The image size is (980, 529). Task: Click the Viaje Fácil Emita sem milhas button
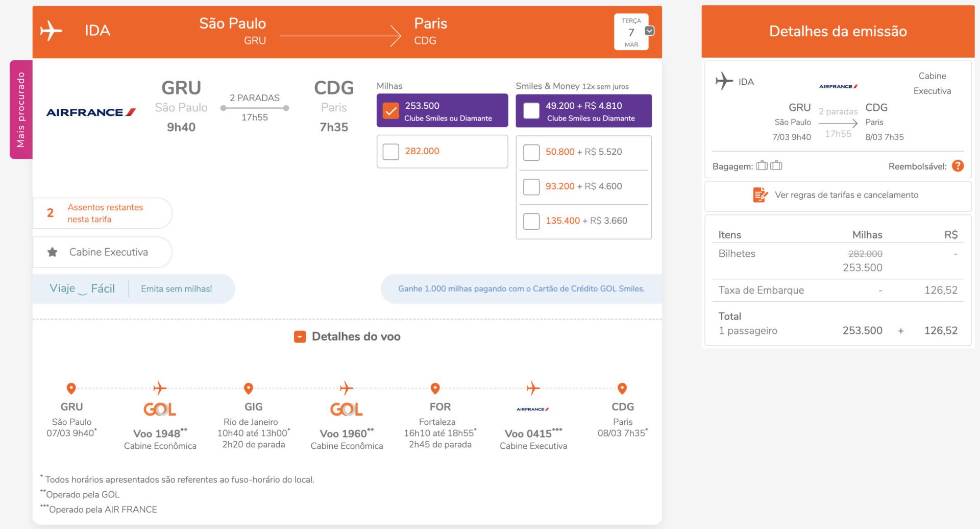coord(134,288)
